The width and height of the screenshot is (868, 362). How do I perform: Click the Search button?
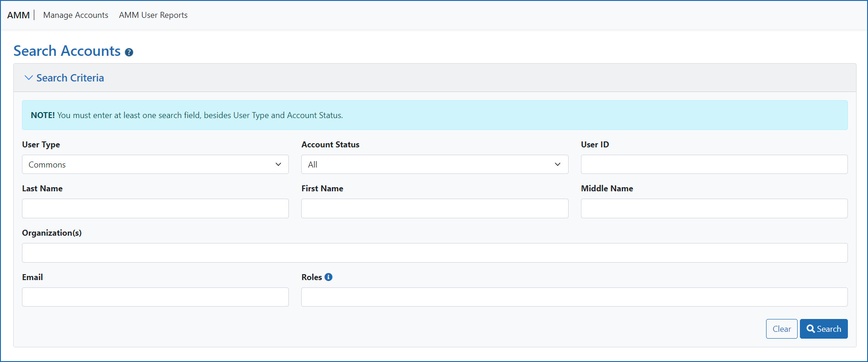[x=824, y=329]
